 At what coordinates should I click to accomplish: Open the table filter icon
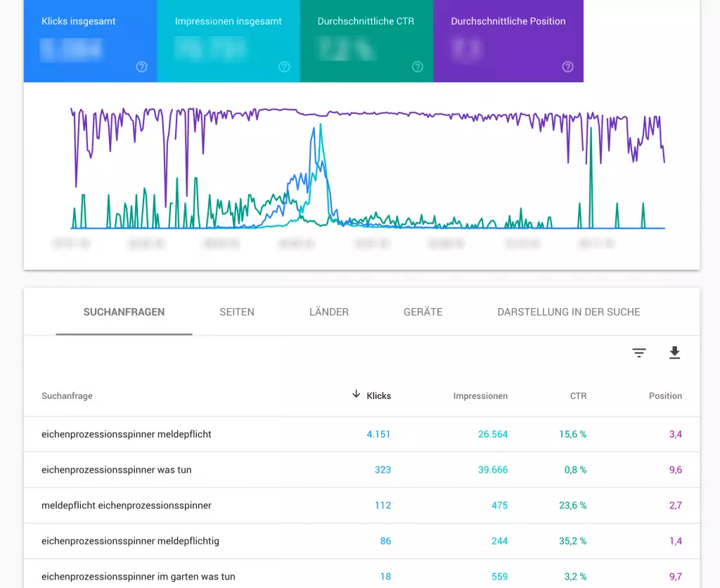point(639,353)
